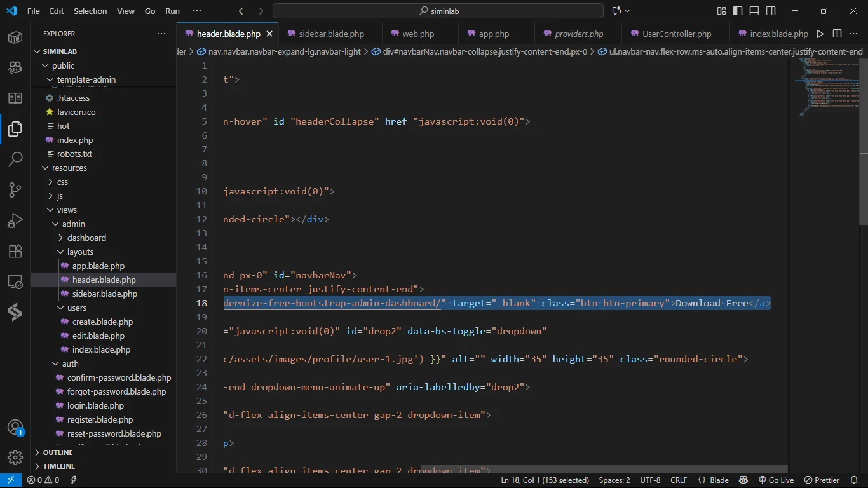868x488 pixels.
Task: Open the Selection menu
Action: (x=90, y=11)
